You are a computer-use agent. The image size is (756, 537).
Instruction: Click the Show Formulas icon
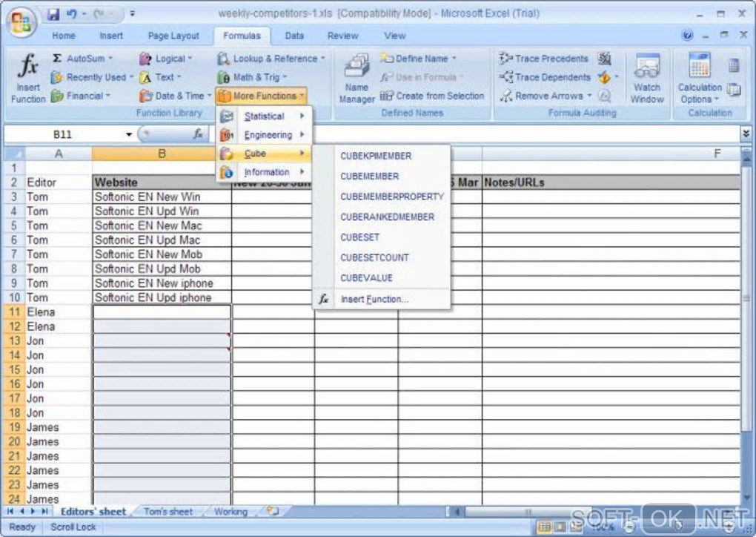click(x=604, y=59)
